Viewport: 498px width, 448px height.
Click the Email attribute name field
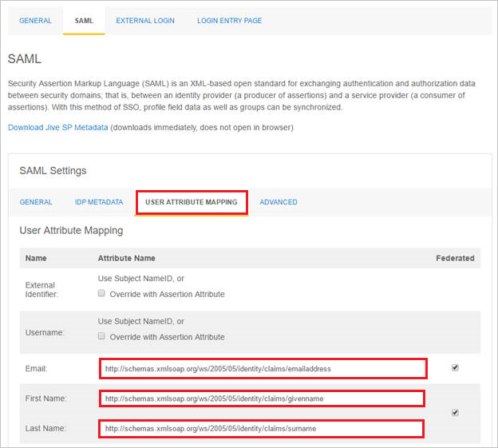[x=263, y=369]
